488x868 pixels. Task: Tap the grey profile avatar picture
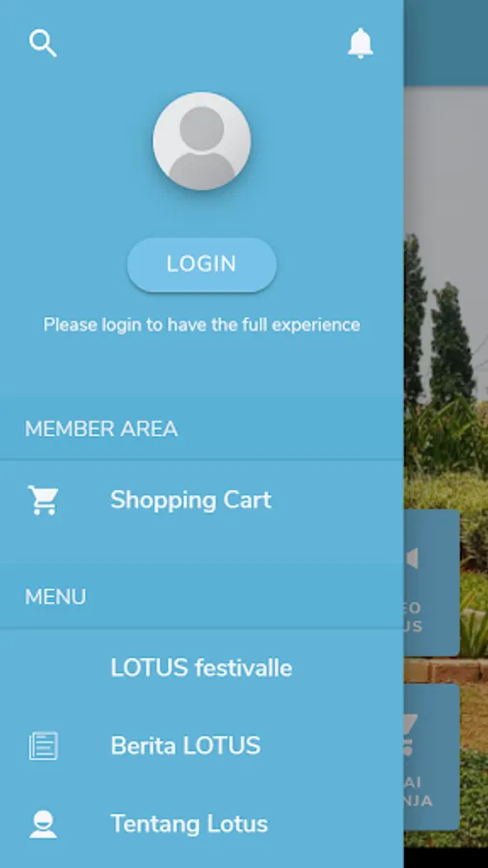[x=202, y=141]
